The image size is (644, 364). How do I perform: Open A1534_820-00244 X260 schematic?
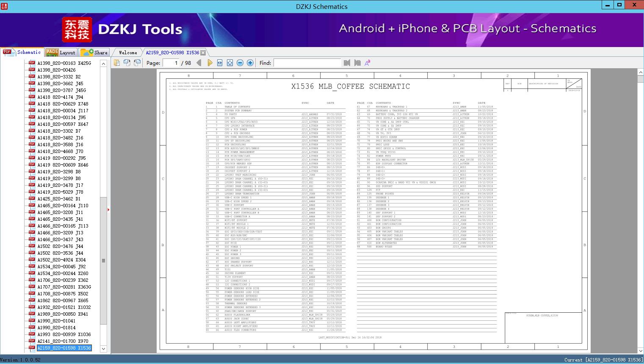[x=63, y=273]
